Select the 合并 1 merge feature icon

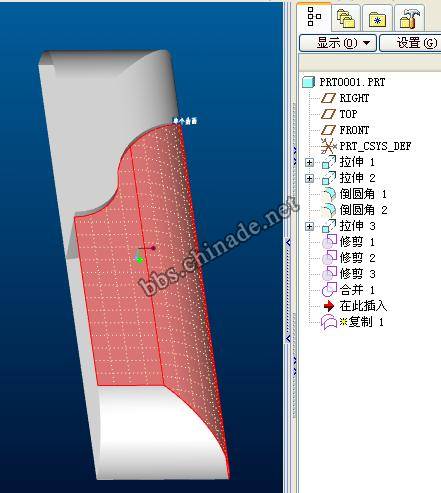pyautogui.click(x=329, y=290)
